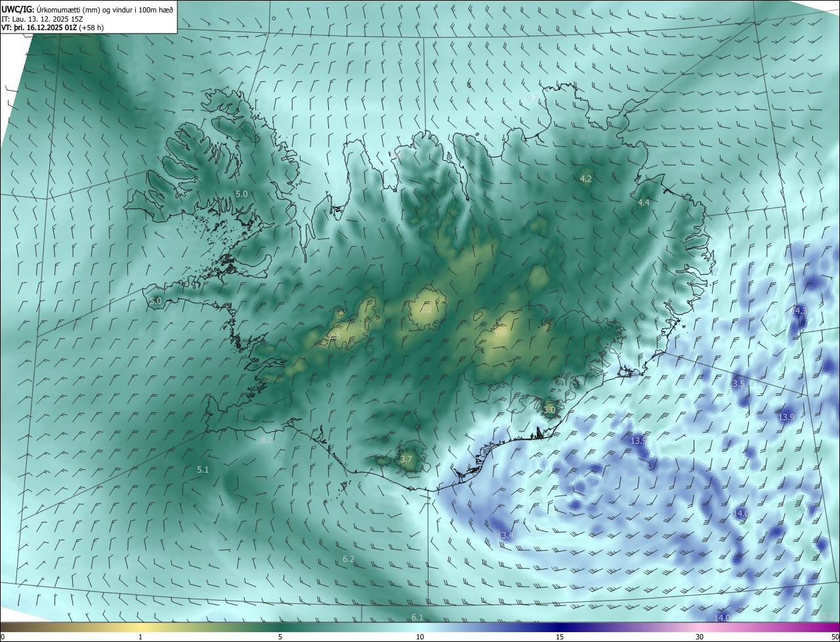Select the 4.4 value label
The width and height of the screenshot is (840, 642).
[x=644, y=203]
